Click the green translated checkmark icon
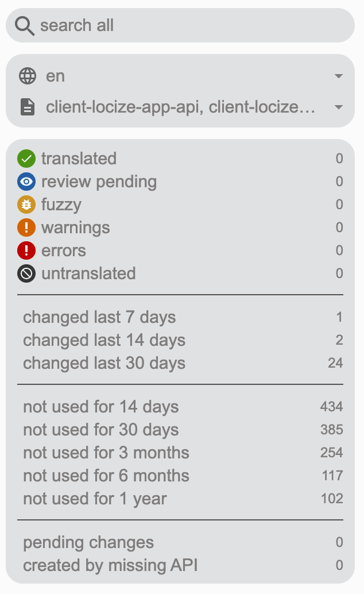364x594 pixels. click(26, 159)
